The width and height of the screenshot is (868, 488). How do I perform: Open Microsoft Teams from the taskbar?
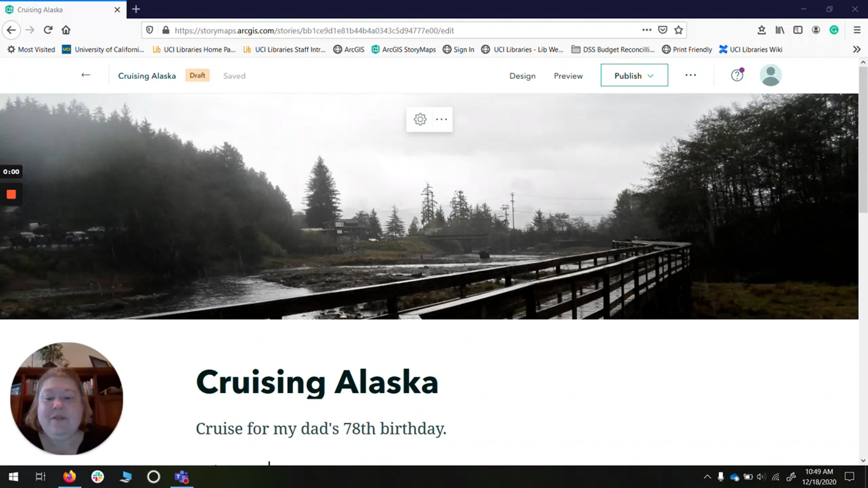click(x=182, y=477)
